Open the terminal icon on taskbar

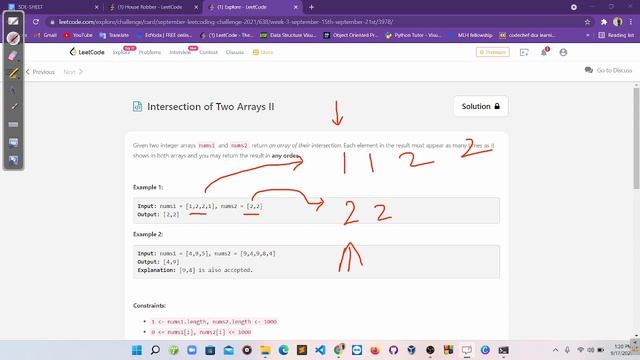tap(503, 350)
